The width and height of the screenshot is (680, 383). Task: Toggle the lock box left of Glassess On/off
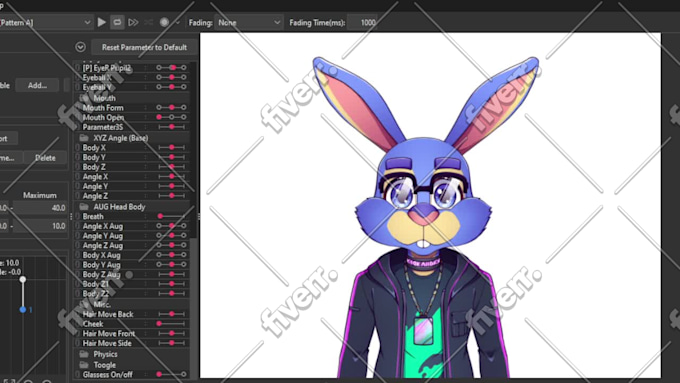pyautogui.click(x=78, y=374)
